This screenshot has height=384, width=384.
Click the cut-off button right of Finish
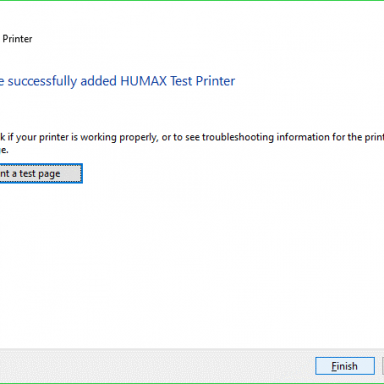coord(383,366)
